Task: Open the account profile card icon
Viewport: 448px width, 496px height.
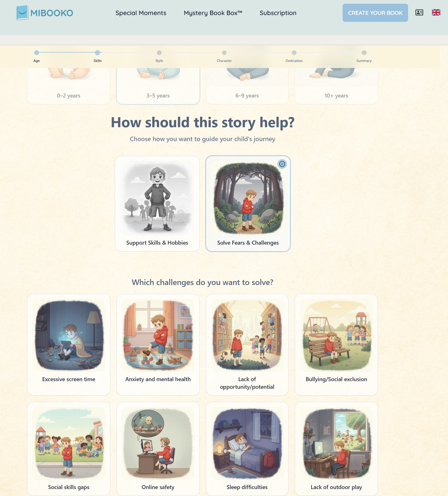Action: coord(419,13)
